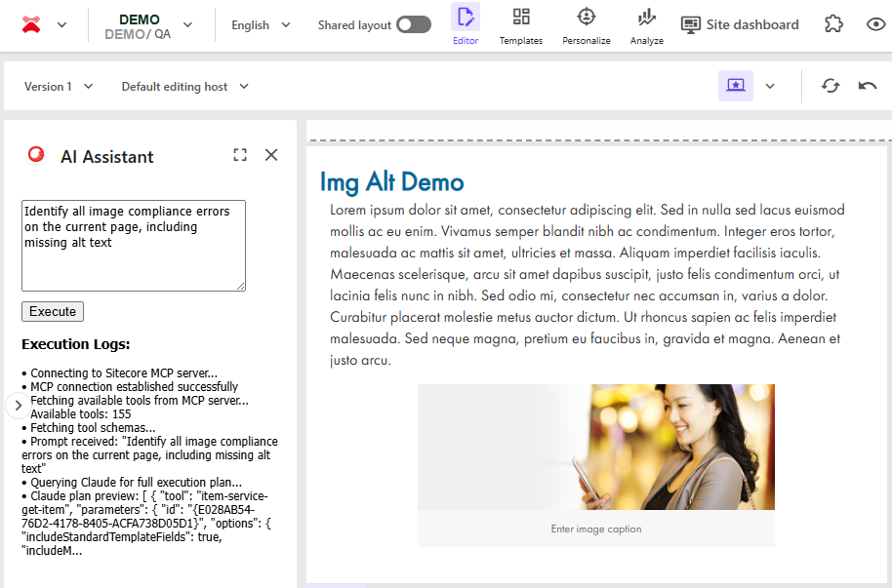
Task: Close the AI Assistant panel
Action: pyautogui.click(x=271, y=155)
